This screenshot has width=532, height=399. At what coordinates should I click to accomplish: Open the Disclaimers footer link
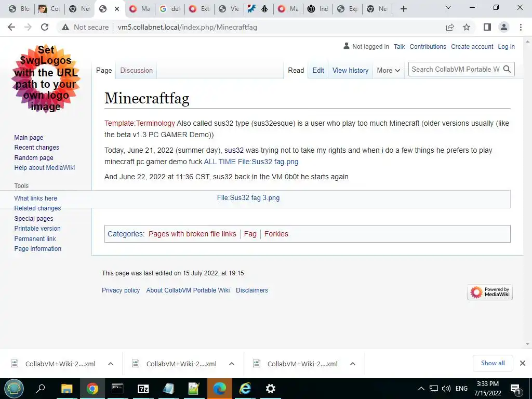pos(252,290)
